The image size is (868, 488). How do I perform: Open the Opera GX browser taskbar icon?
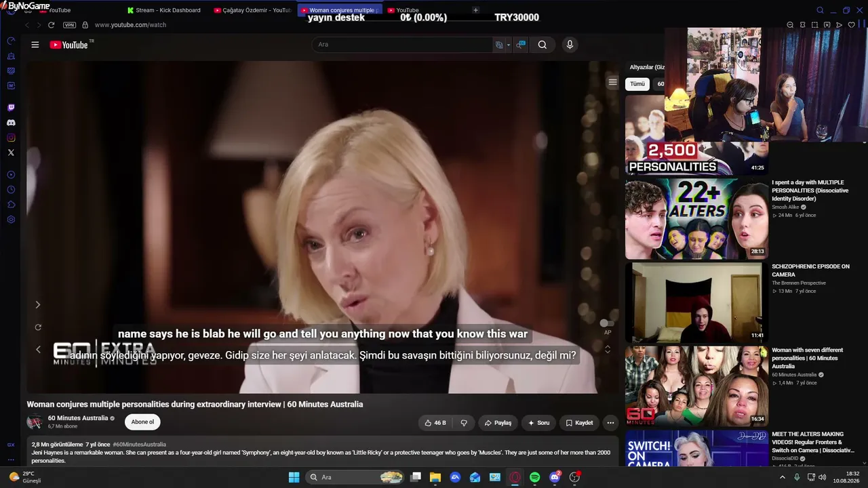point(515,477)
